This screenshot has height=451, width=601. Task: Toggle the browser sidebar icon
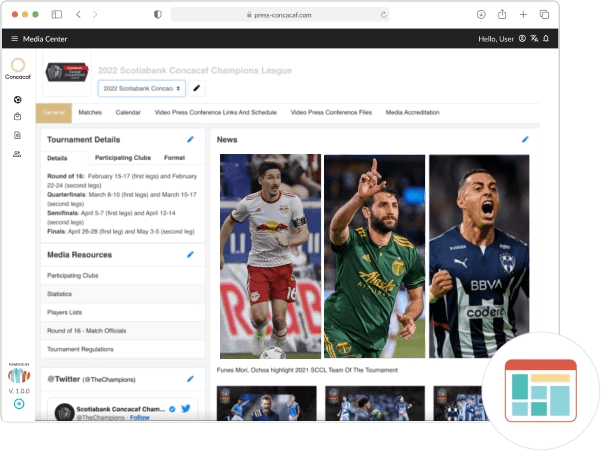(x=57, y=15)
